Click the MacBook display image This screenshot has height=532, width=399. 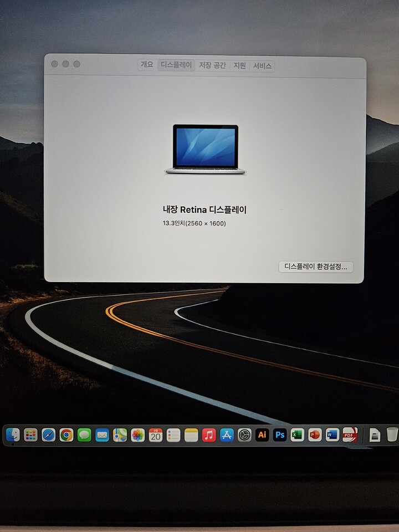205,149
